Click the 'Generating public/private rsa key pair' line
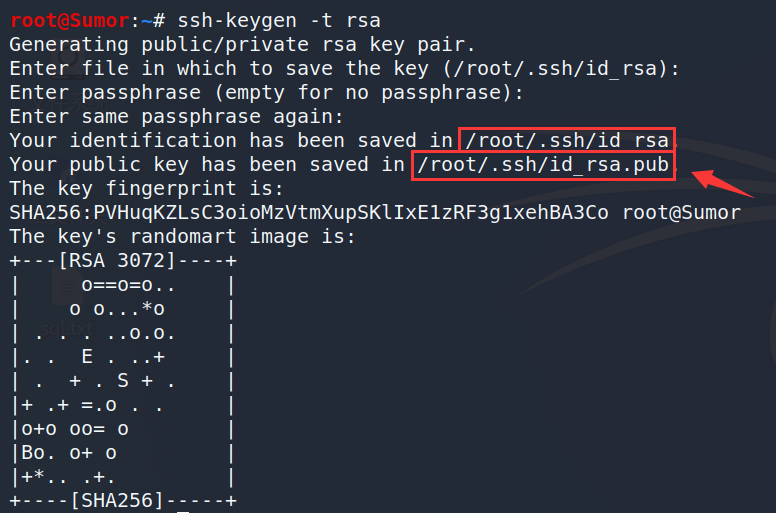This screenshot has height=513, width=776. [x=242, y=45]
